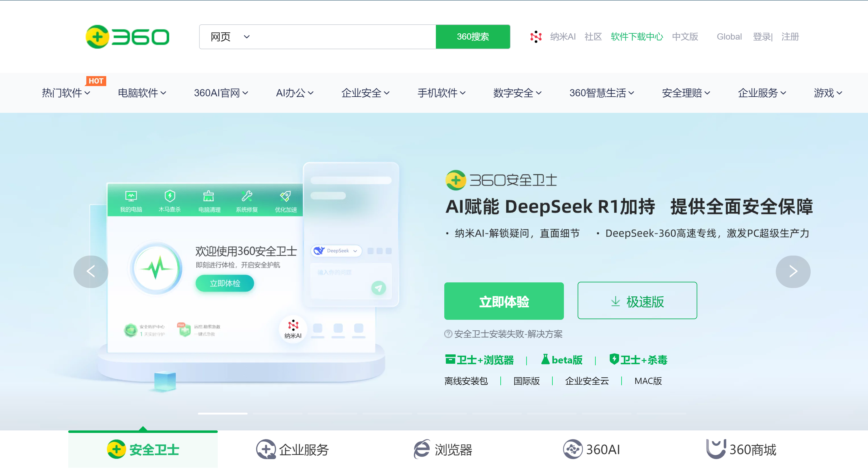
Task: Select the first carousel indicator bar
Action: pos(222,413)
